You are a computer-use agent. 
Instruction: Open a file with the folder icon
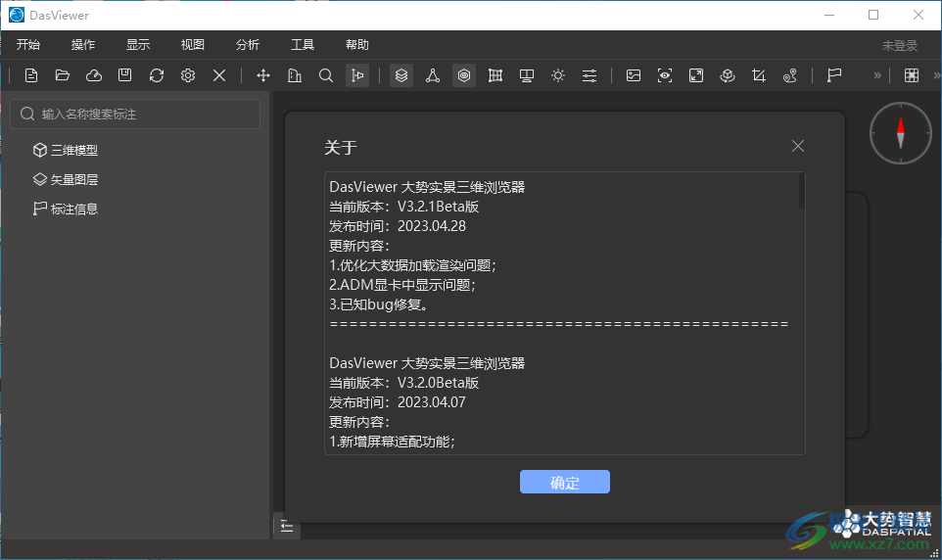[63, 75]
